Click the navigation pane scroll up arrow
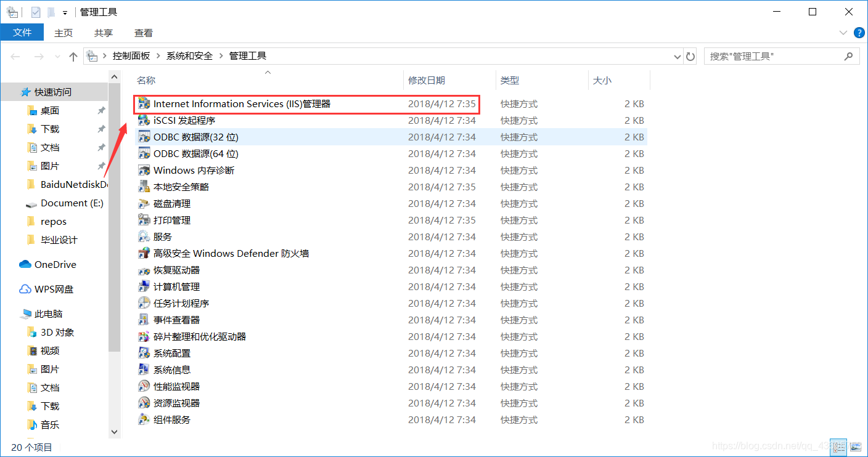 (x=114, y=76)
